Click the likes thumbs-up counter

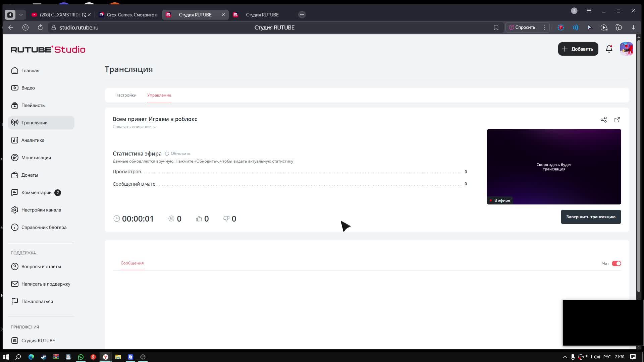pos(202,219)
